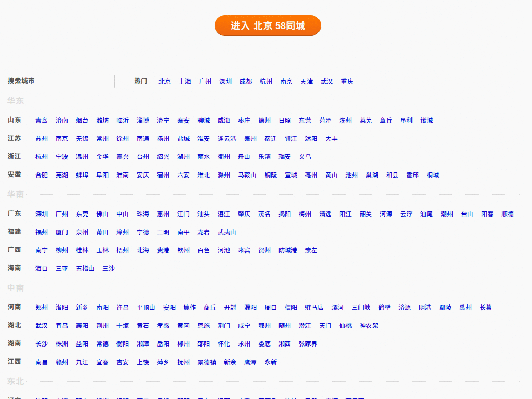Image resolution: width=532 pixels, height=399 pixels.
Task: Select 海口 in the 海南 row
Action: 42,269
